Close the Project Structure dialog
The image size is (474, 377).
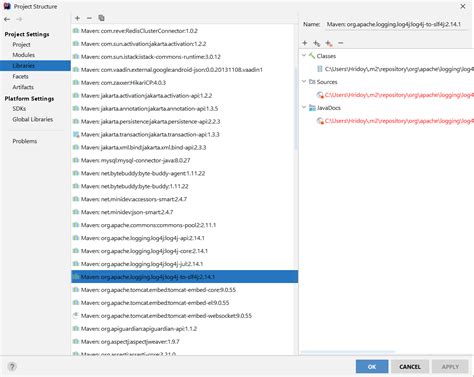463,6
